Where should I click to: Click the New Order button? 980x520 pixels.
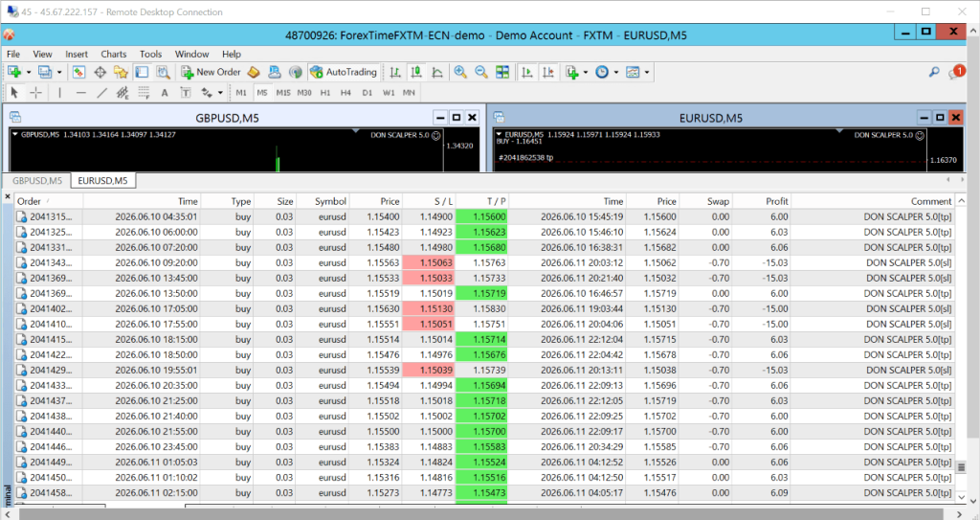click(x=212, y=72)
